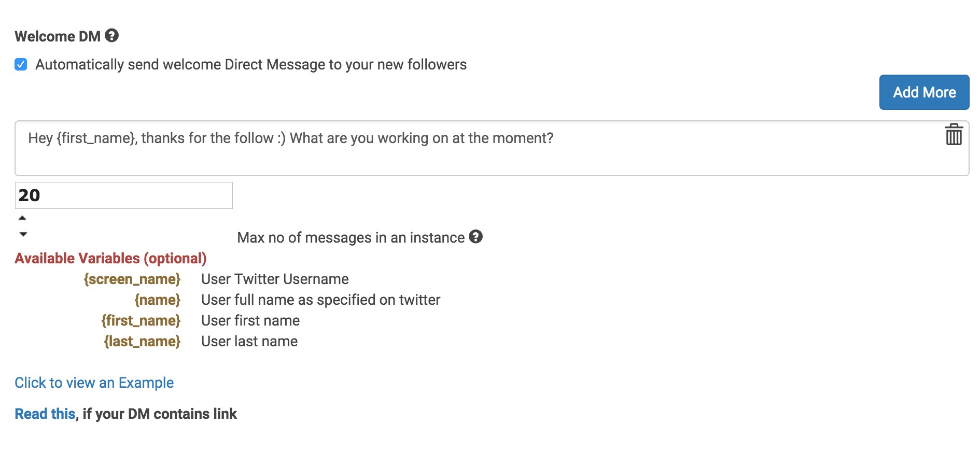Screen dimensions: 980x451
Task: Focus the welcome message text area
Action: [492, 148]
